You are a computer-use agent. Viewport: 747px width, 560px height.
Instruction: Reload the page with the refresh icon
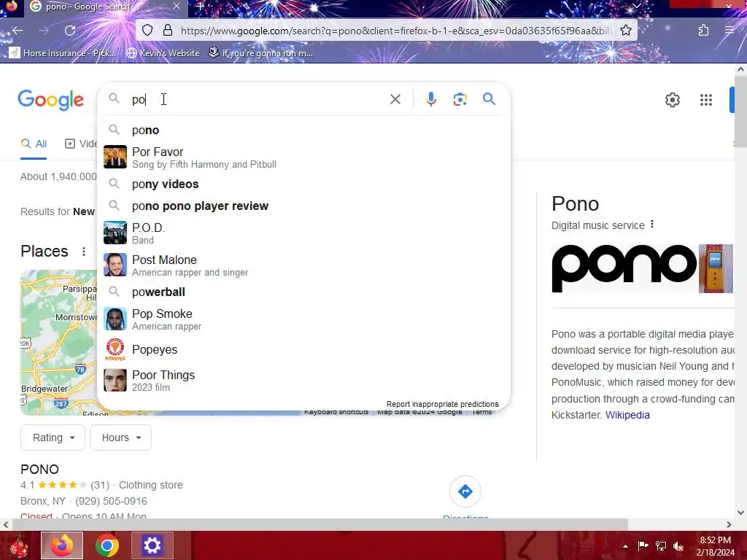click(70, 31)
